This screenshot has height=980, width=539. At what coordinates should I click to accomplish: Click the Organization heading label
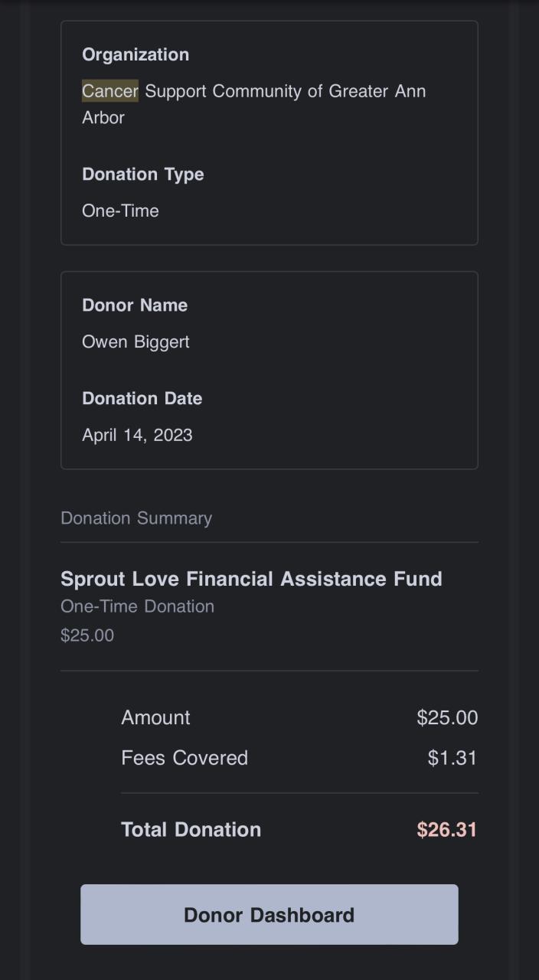tap(136, 54)
